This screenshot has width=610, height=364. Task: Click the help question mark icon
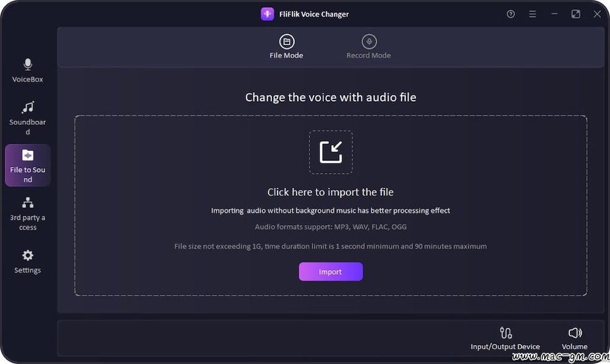511,14
